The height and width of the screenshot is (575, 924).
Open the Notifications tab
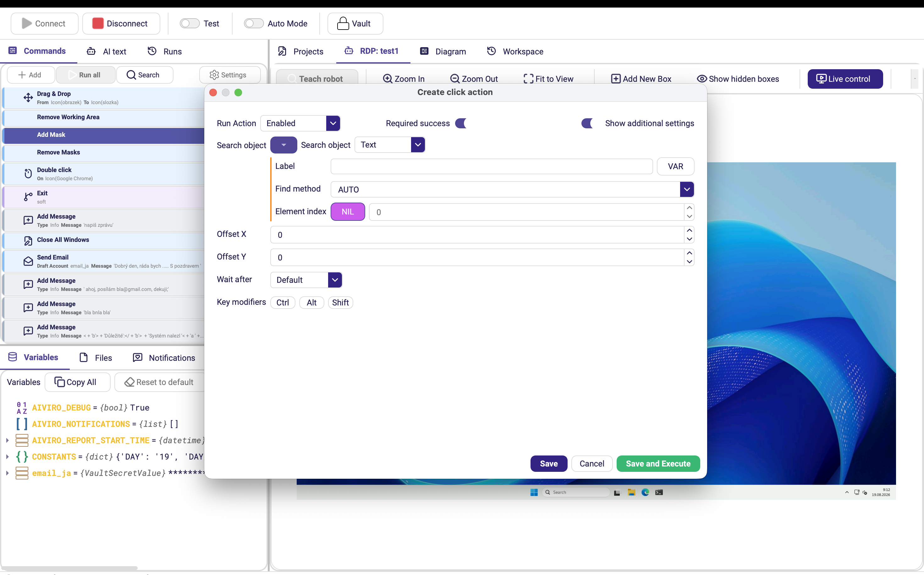point(164,357)
